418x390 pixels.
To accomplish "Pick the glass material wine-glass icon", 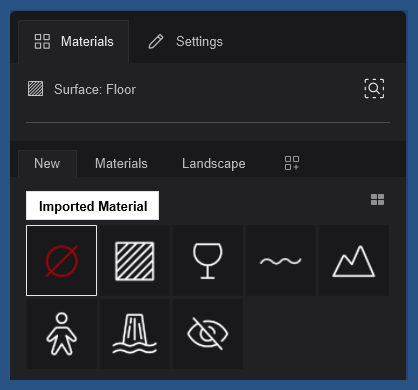I will click(208, 261).
